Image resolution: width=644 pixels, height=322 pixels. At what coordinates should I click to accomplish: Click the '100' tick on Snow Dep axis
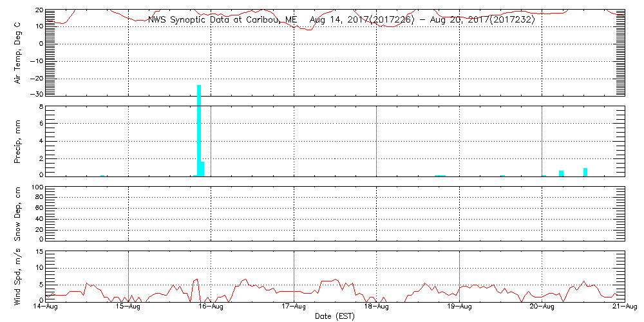point(37,188)
